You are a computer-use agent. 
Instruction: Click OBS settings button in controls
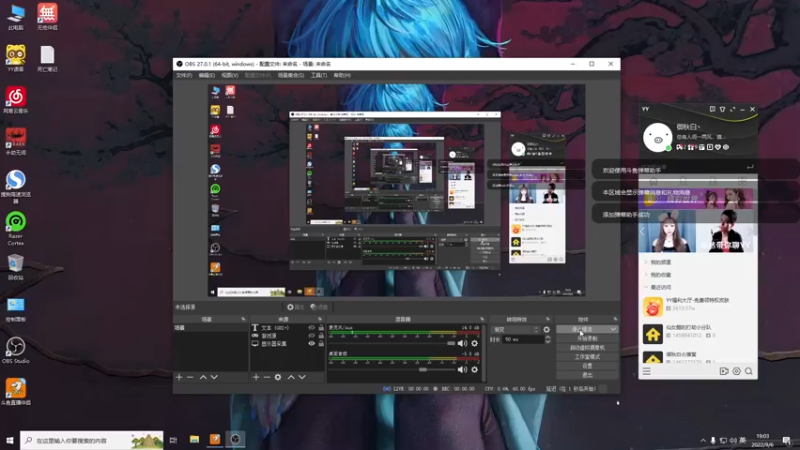[x=587, y=366]
